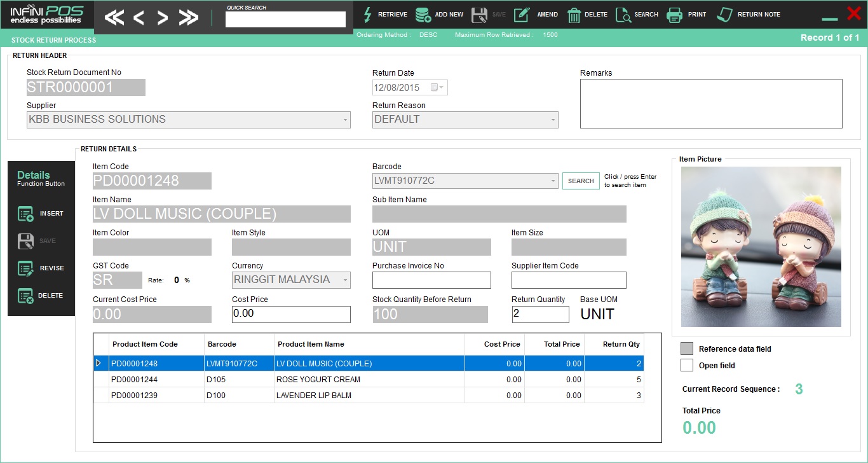Click the Print printer icon
The width and height of the screenshot is (868, 463).
coord(674,15)
